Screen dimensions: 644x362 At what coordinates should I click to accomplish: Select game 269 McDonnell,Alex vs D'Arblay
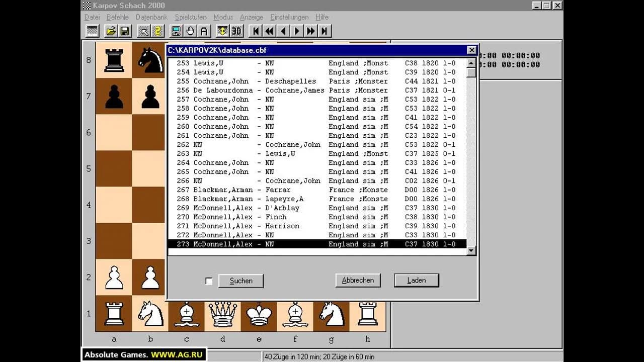pyautogui.click(x=317, y=208)
